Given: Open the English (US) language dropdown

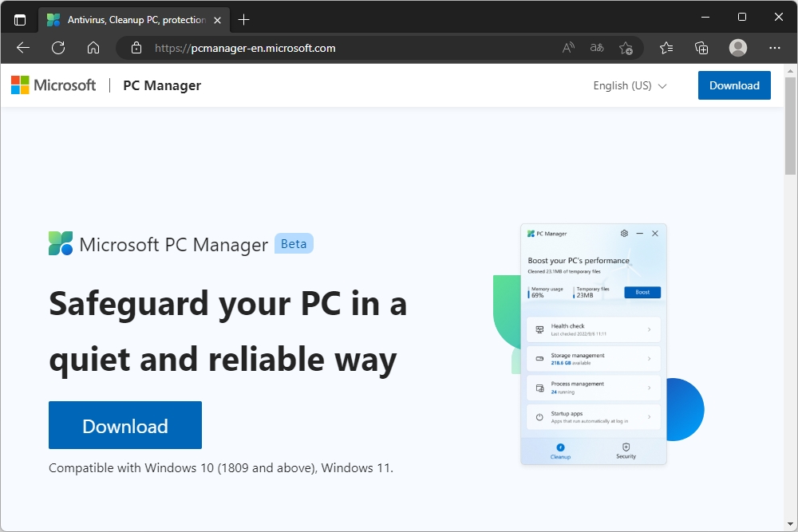Looking at the screenshot, I should (630, 85).
